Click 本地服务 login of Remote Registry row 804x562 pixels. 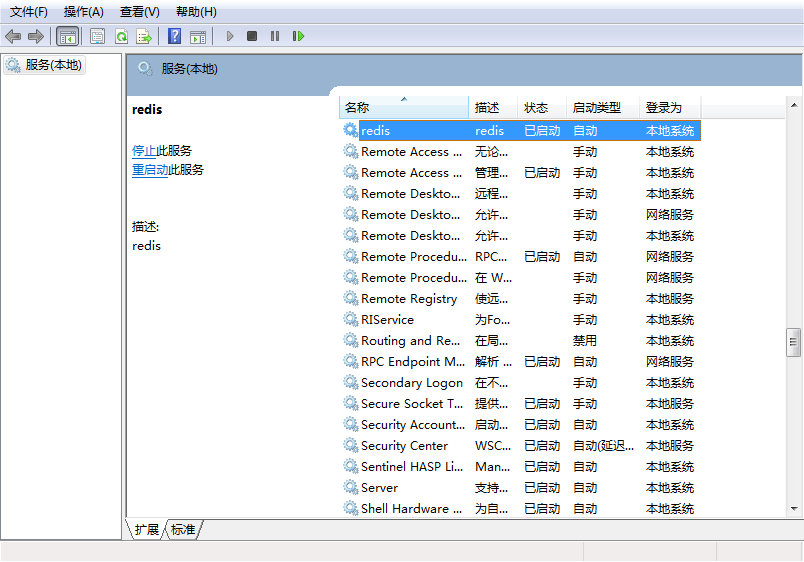[x=669, y=298]
